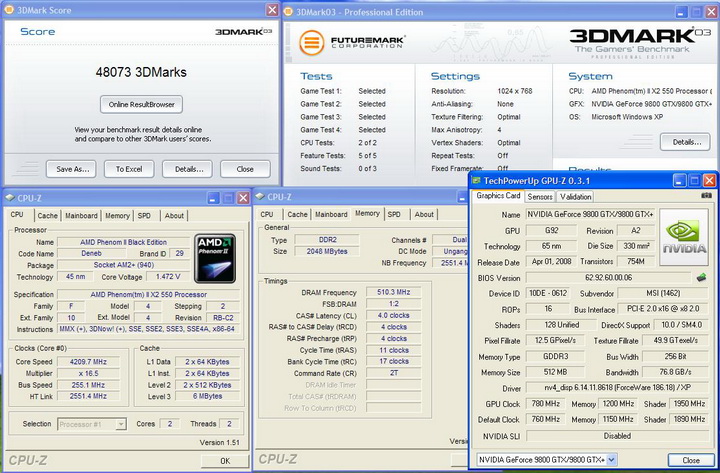The image size is (720, 473).
Task: Click the Futuremark orange logo icon
Action: [x=312, y=43]
